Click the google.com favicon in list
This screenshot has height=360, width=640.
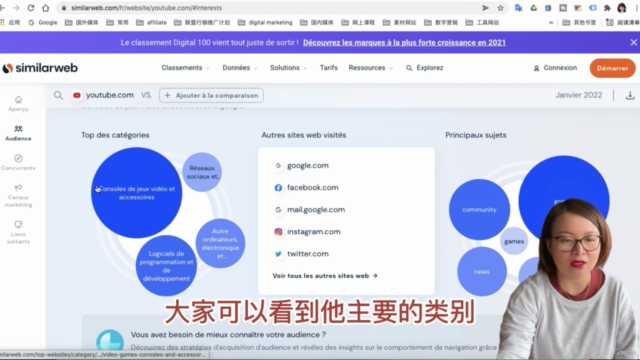tap(278, 165)
